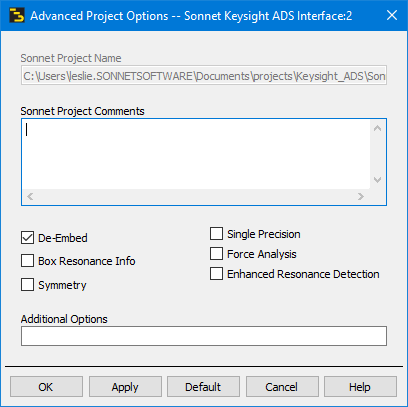The width and height of the screenshot is (408, 407).
Task: Toggle the Symmetry checkbox
Action: point(27,285)
